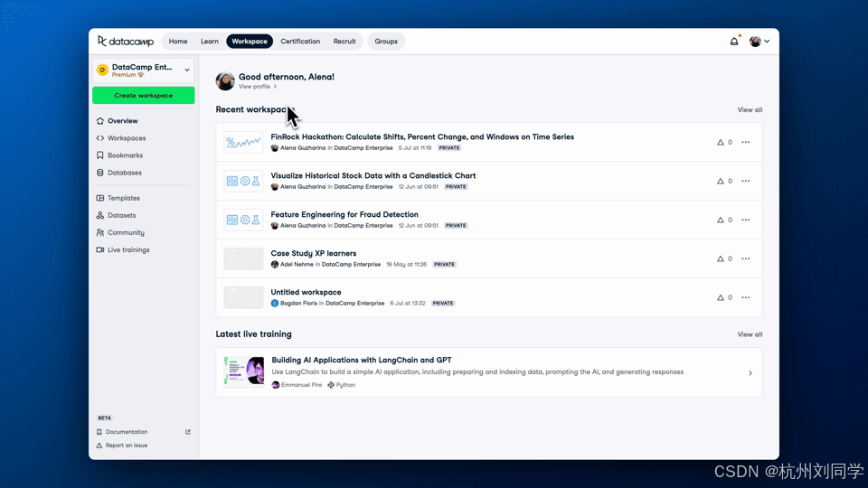Click the Bookmarks icon in sidebar
The width and height of the screenshot is (868, 488).
tap(100, 155)
